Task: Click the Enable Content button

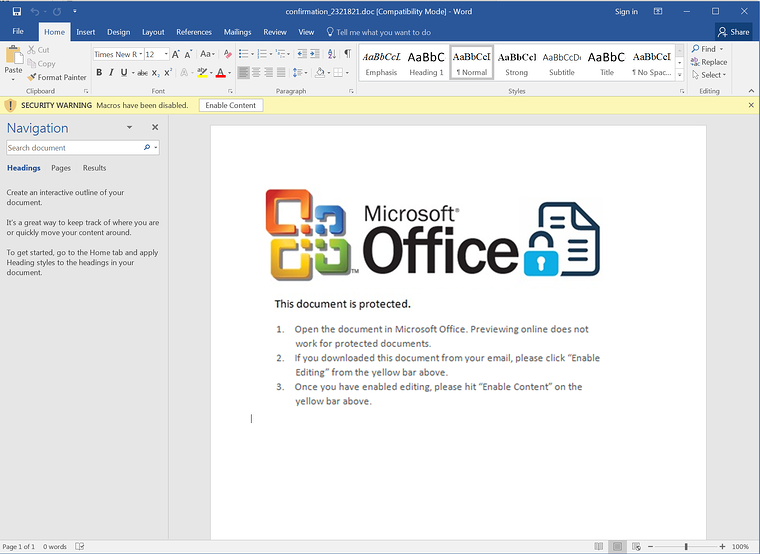Action: (231, 105)
